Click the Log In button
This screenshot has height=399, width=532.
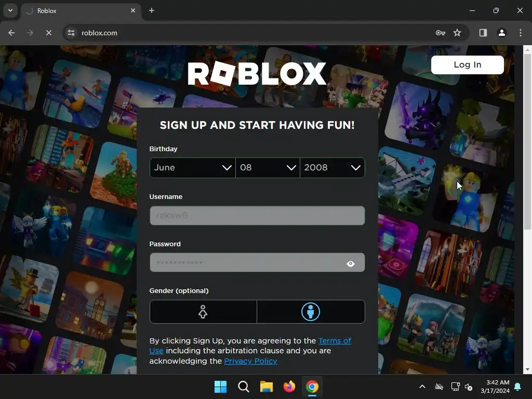(467, 65)
